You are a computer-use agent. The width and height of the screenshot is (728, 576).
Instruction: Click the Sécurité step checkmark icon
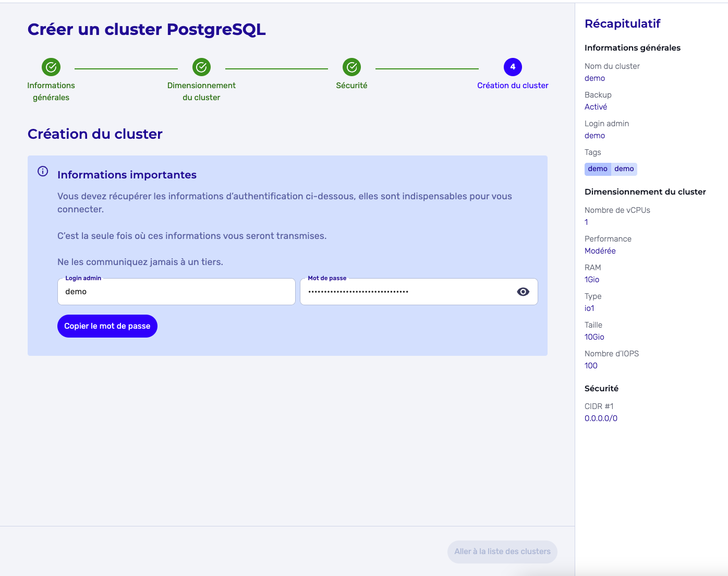point(352,67)
